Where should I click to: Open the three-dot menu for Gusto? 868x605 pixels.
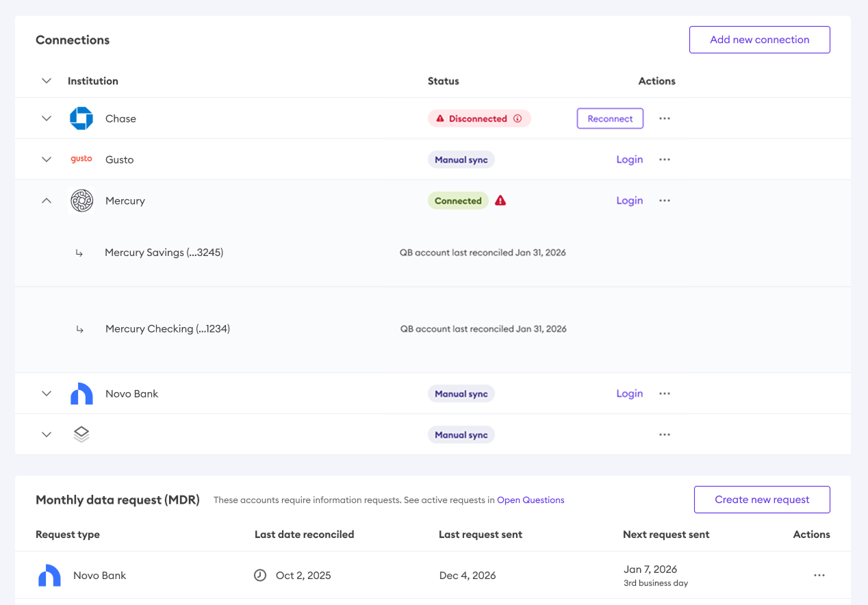665,159
